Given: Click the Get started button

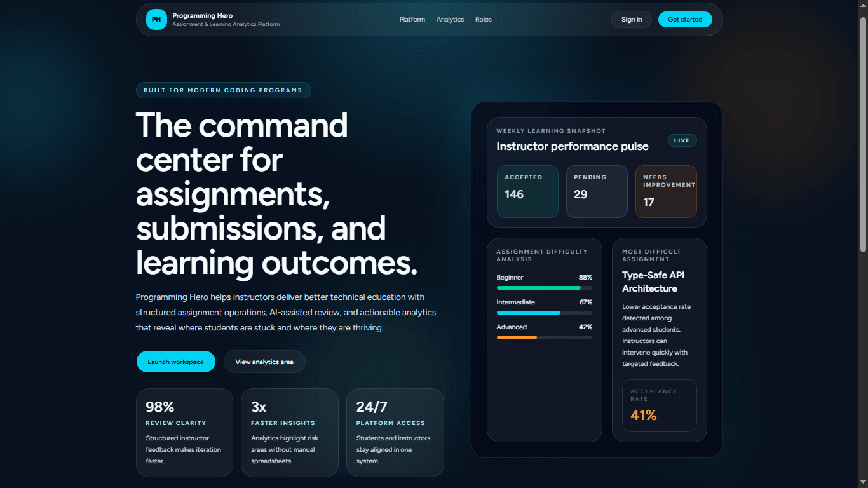Looking at the screenshot, I should [x=685, y=20].
